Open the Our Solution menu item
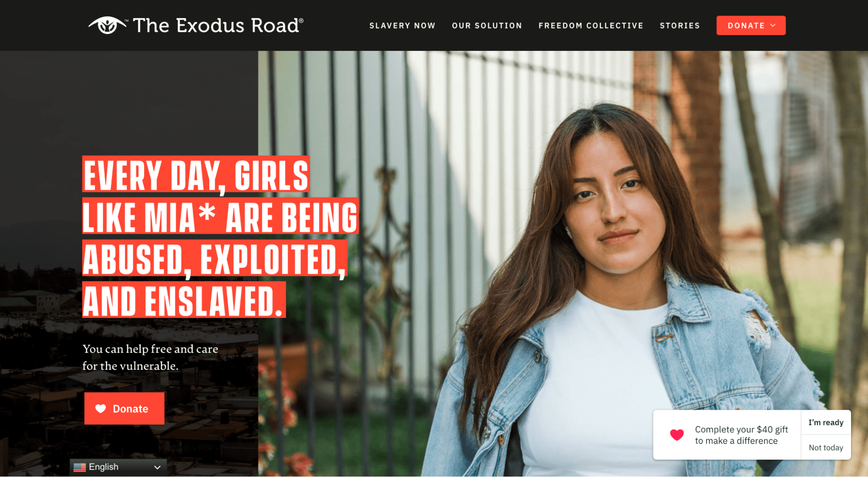 point(487,26)
